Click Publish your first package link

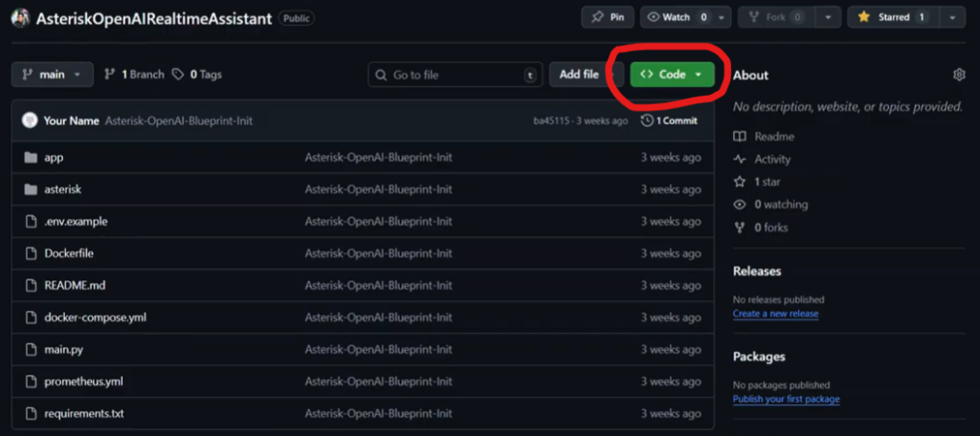click(x=786, y=399)
